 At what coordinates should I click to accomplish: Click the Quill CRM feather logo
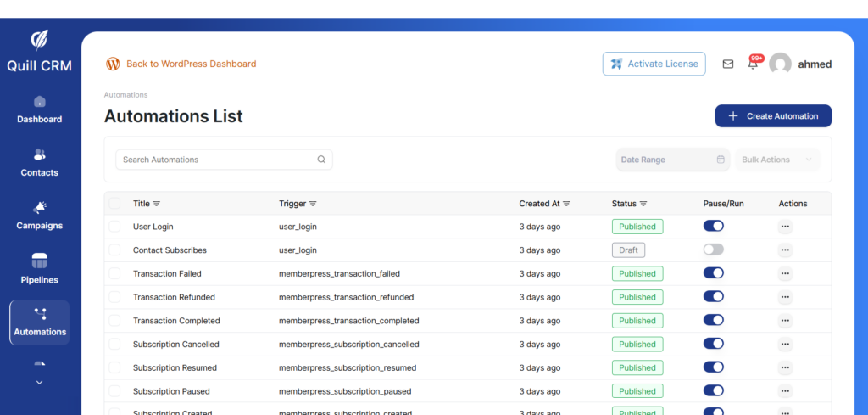(40, 40)
